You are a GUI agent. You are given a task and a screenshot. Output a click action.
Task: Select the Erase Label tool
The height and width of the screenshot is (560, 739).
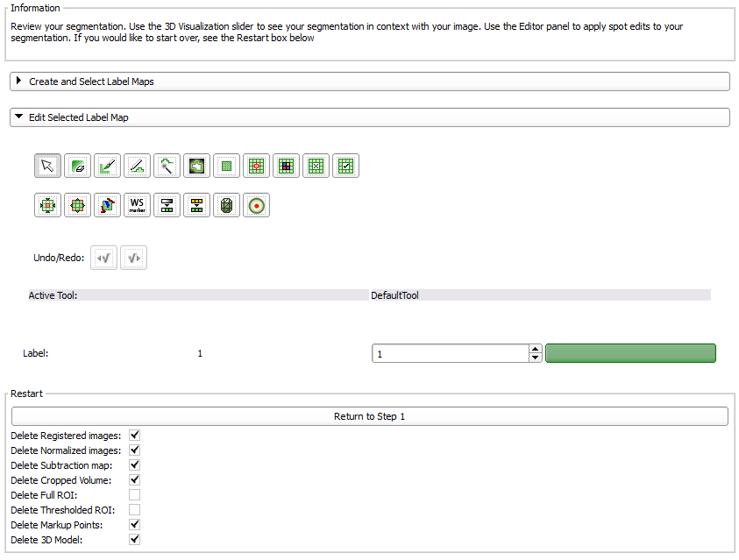78,165
